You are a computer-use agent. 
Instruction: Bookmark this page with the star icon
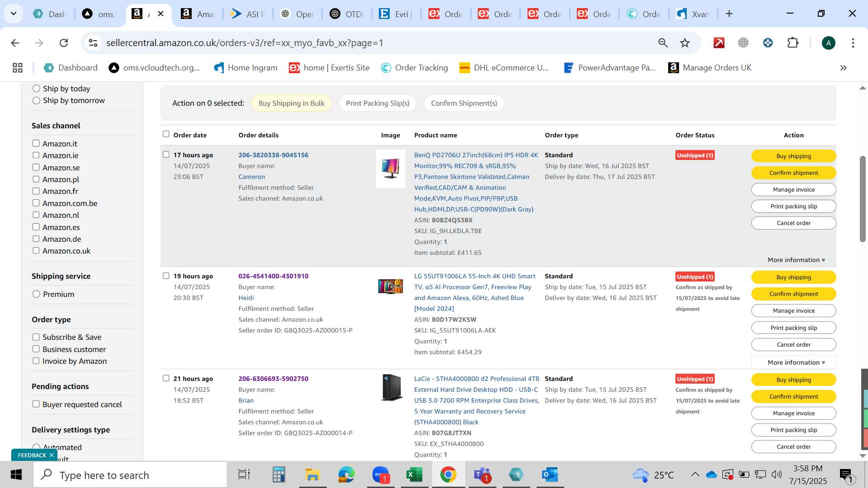(685, 43)
